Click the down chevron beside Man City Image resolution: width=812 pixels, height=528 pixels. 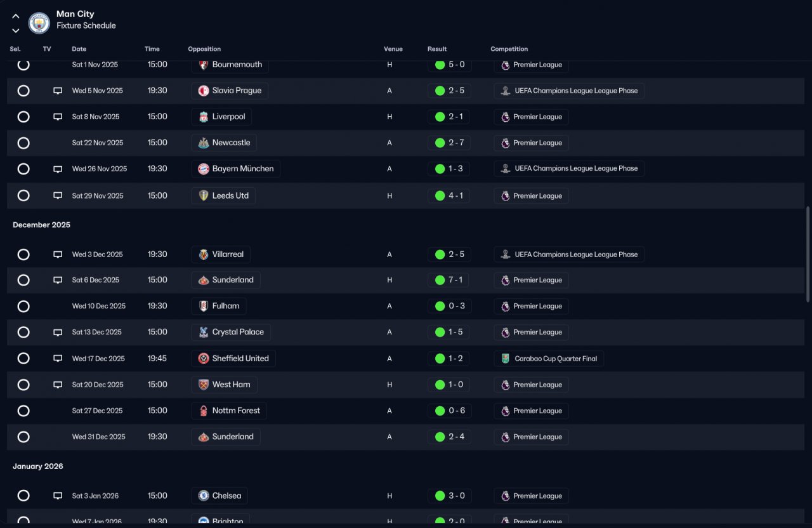(16, 30)
